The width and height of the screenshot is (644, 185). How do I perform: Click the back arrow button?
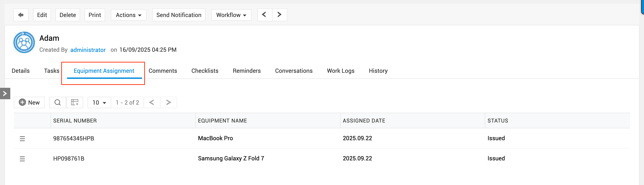point(21,15)
